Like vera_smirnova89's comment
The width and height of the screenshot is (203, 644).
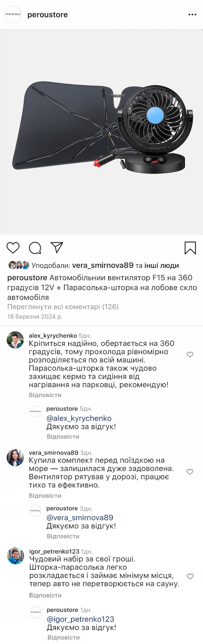(190, 472)
